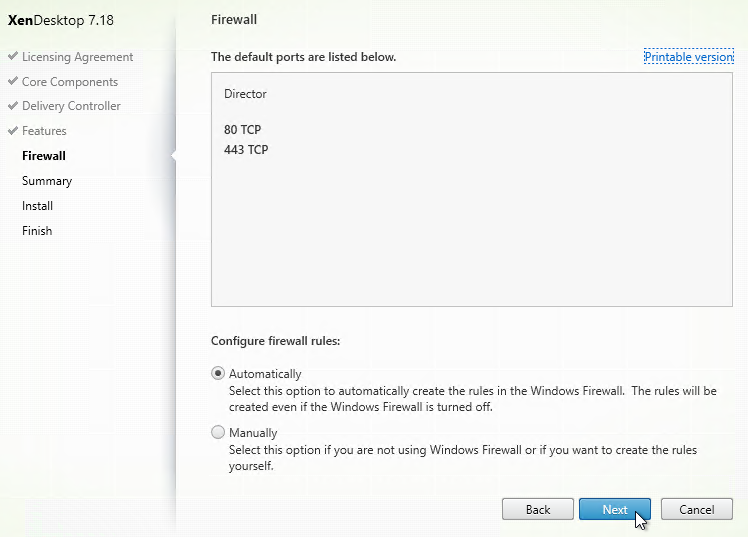This screenshot has width=748, height=537.
Task: Select the Automatically radio button
Action: 218,373
